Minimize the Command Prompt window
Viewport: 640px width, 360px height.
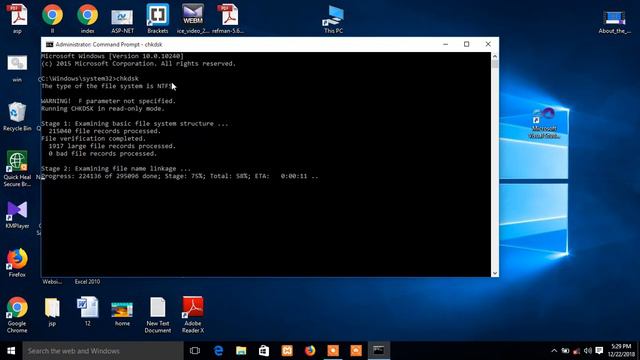click(x=445, y=44)
